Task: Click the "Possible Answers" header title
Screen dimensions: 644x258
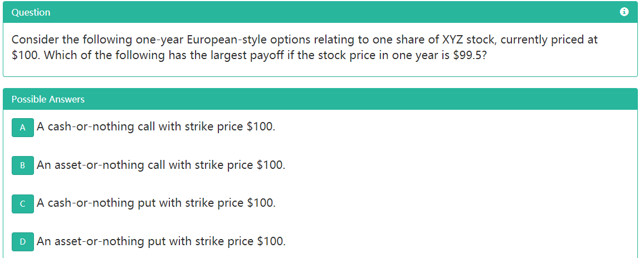Action: (48, 99)
